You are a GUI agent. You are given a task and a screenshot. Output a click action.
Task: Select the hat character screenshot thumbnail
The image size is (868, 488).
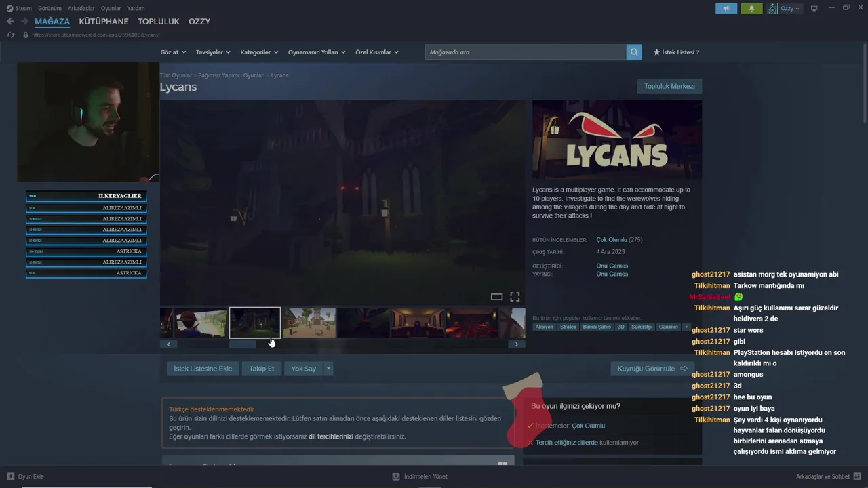[201, 323]
